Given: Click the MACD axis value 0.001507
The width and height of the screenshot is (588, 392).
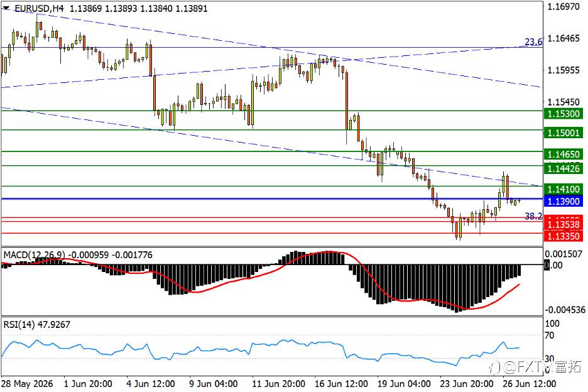Looking at the screenshot, I should pos(563,254).
